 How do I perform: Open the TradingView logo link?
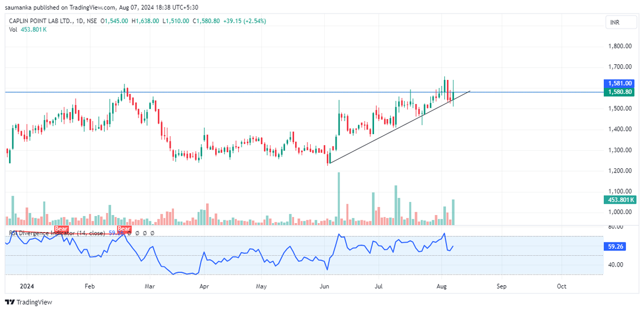[x=28, y=302]
